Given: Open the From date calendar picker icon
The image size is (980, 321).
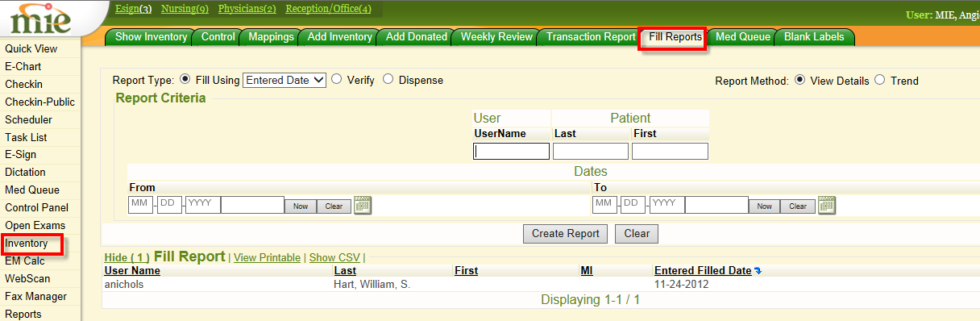Looking at the screenshot, I should point(363,205).
